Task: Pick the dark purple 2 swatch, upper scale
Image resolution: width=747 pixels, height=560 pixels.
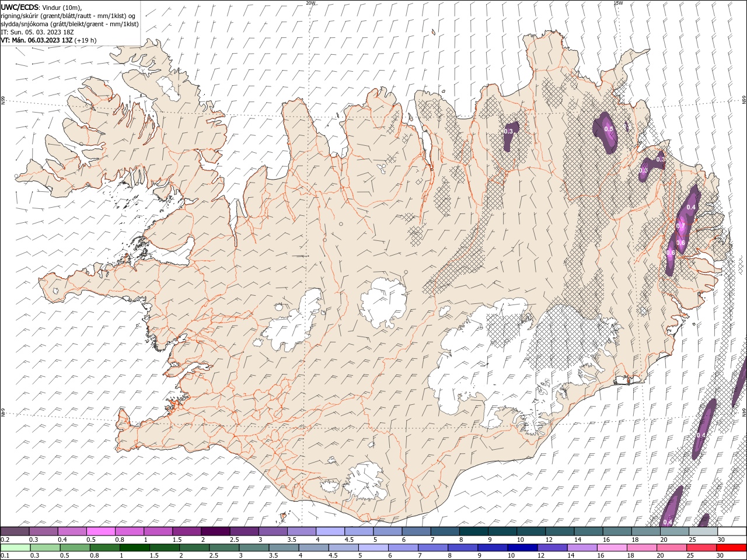Action: click(215, 531)
